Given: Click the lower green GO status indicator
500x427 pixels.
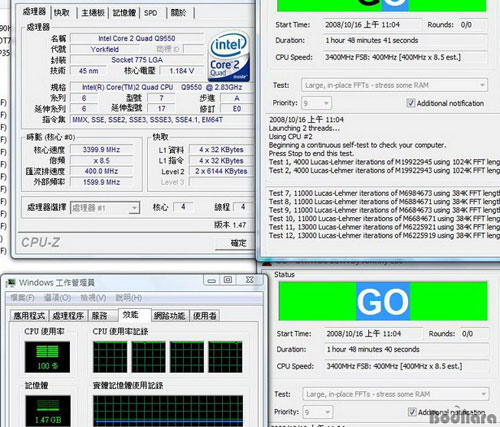Looking at the screenshot, I should [383, 301].
